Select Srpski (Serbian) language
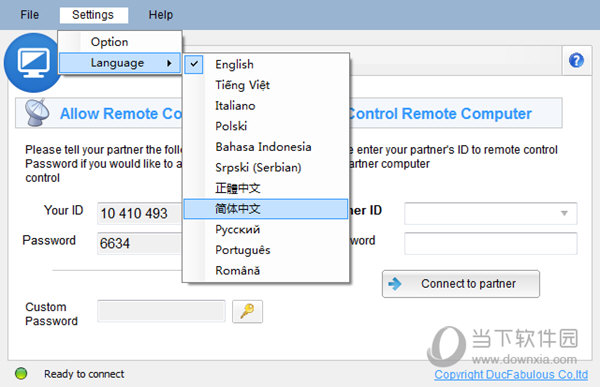Viewport: 600px width, 387px height. click(266, 167)
